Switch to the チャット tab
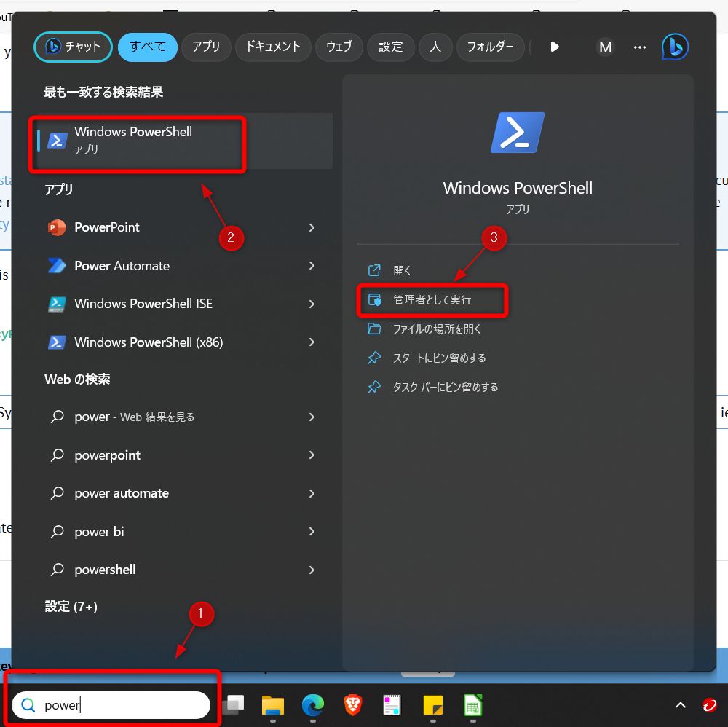This screenshot has height=727, width=728. [73, 47]
